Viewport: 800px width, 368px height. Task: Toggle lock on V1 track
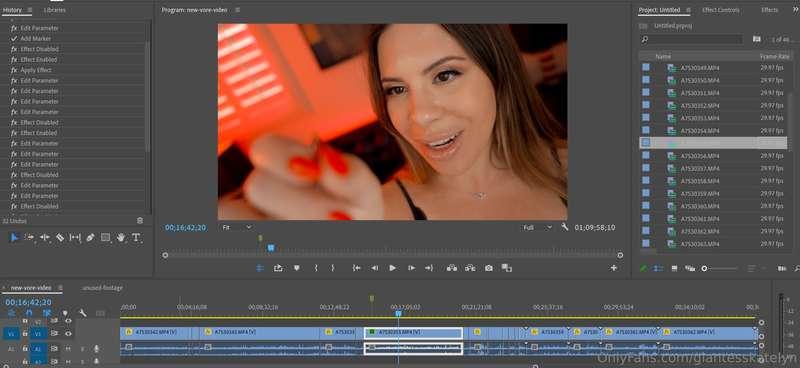[25, 333]
